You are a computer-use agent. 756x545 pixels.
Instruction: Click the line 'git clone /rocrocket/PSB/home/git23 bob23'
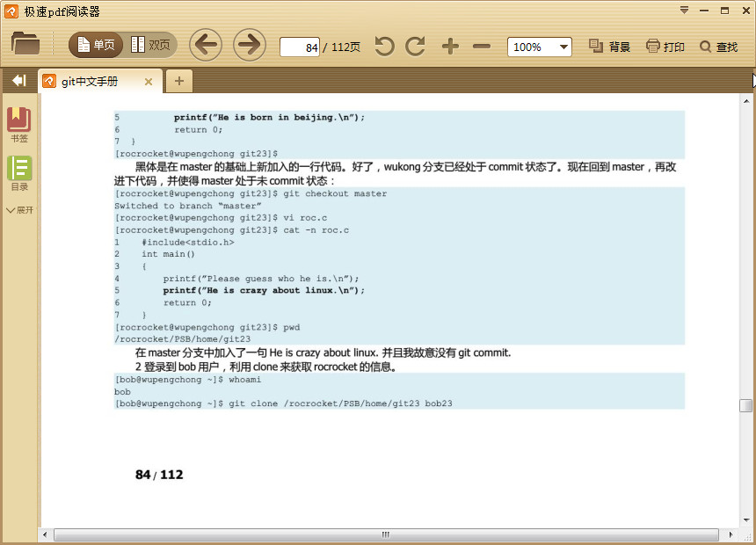coord(340,403)
